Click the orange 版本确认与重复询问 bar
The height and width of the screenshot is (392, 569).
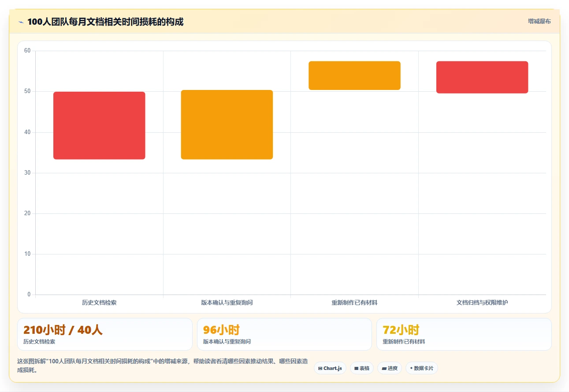tap(227, 125)
